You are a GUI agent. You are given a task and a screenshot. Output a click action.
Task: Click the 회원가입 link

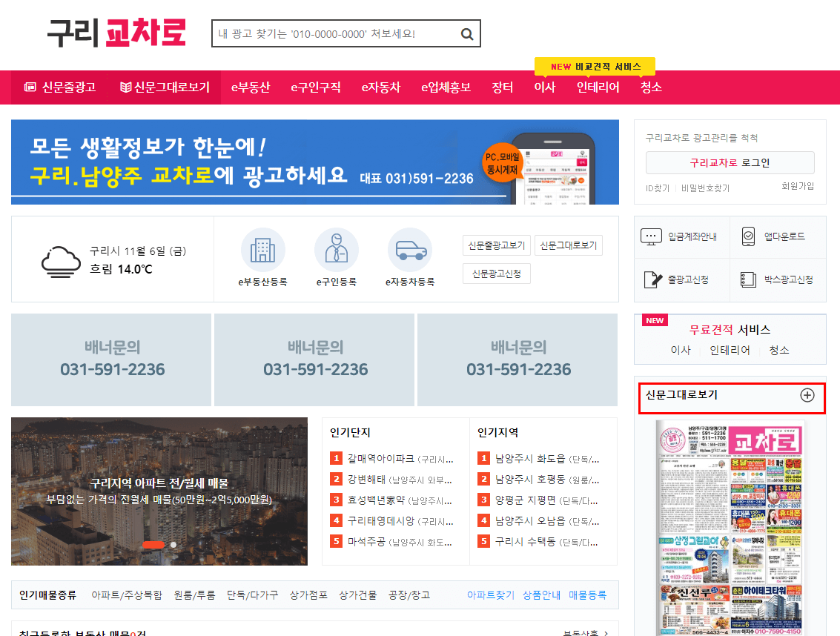pyautogui.click(x=797, y=186)
